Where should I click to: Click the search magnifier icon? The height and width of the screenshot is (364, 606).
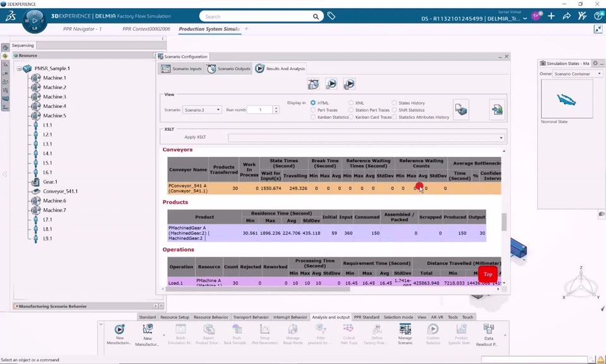coord(316,16)
